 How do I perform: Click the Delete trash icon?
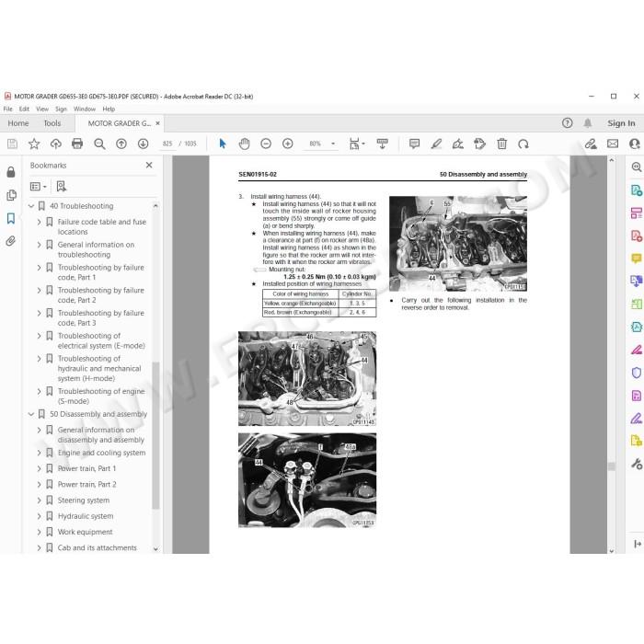pos(502,144)
